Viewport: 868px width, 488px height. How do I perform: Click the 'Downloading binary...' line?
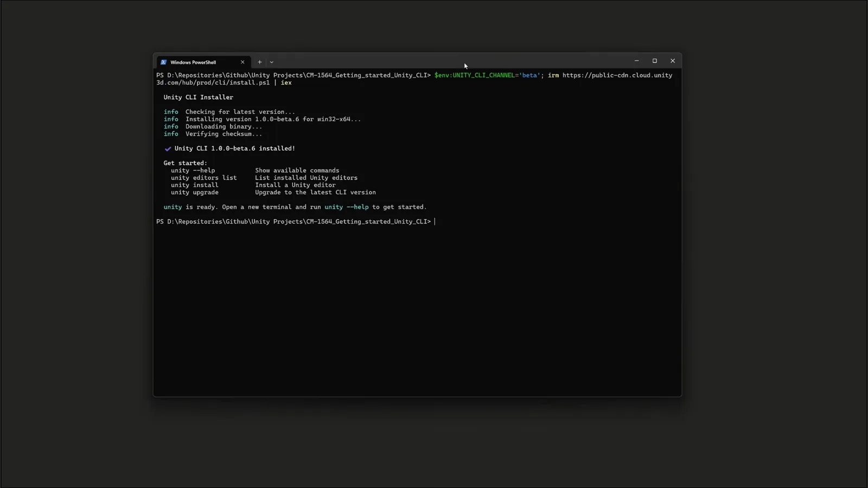(x=213, y=126)
